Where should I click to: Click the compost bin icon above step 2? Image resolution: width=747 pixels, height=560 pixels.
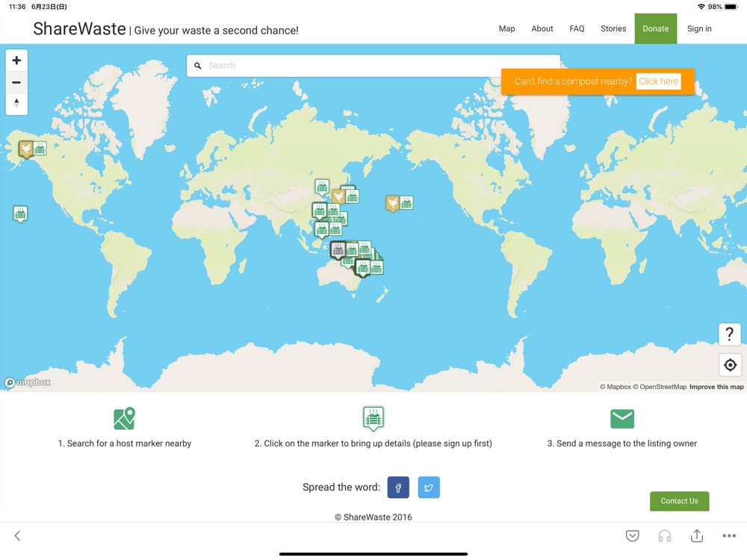click(x=373, y=418)
